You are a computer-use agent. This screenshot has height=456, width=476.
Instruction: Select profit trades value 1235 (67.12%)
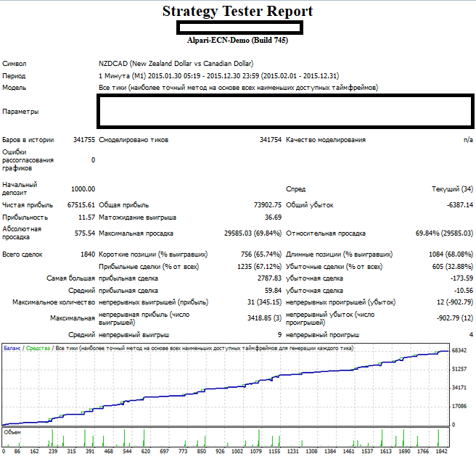pos(259,267)
